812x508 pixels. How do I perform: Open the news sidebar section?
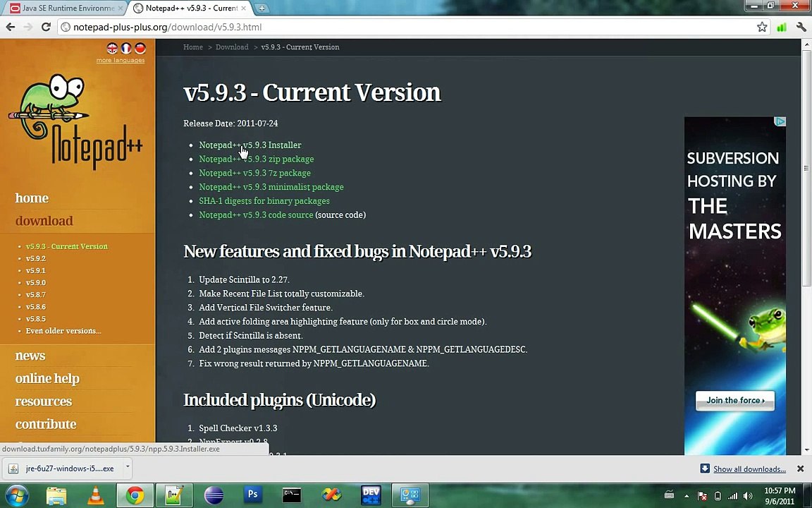[x=30, y=356]
